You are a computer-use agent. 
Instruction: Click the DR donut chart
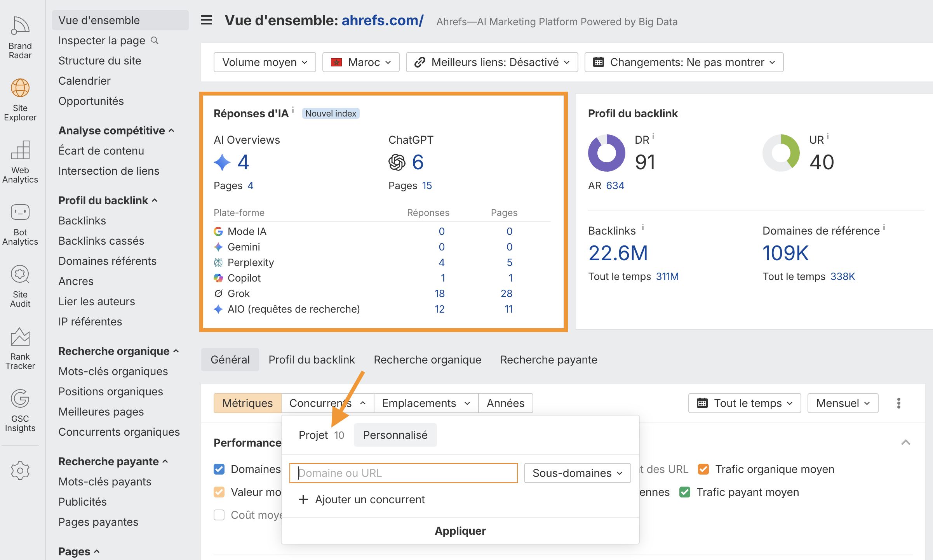click(x=607, y=153)
